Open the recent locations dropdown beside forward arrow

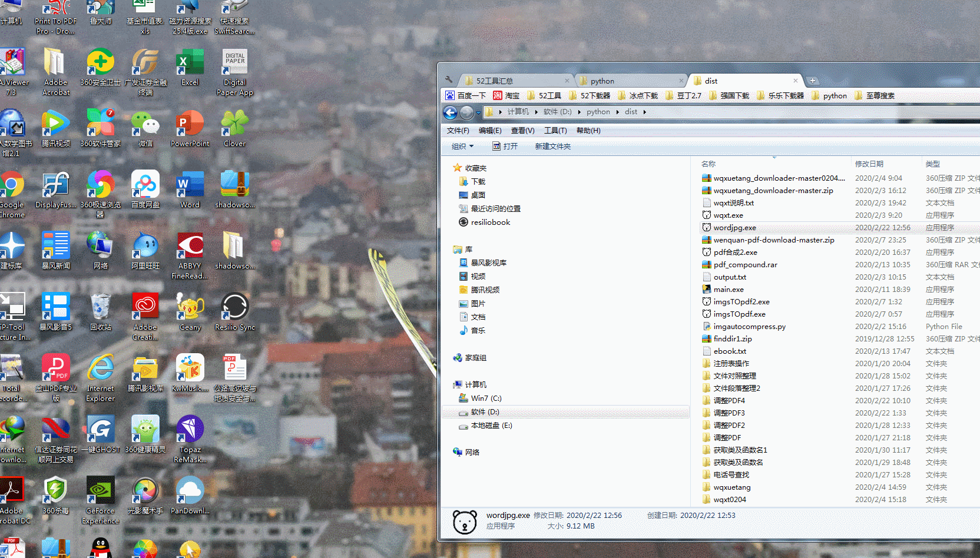[x=478, y=112]
